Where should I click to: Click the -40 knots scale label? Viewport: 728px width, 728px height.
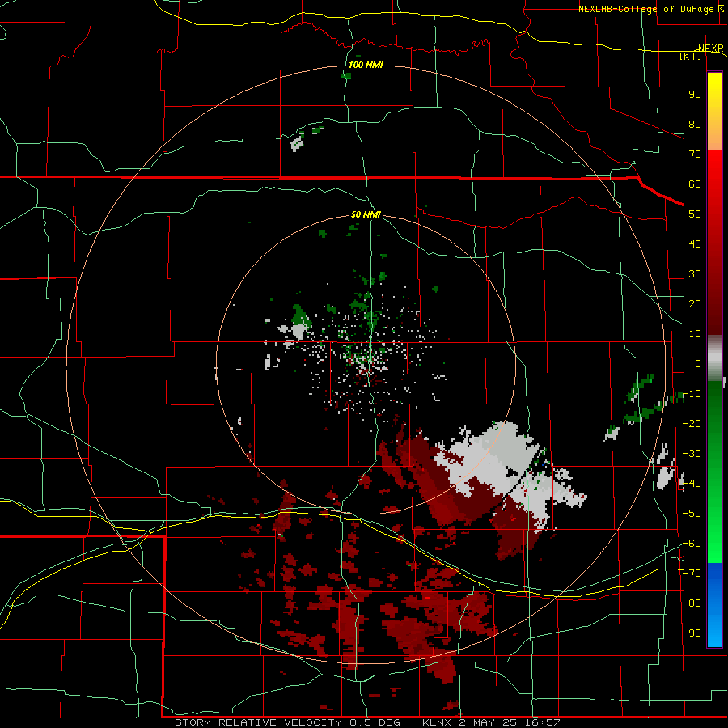[692, 484]
